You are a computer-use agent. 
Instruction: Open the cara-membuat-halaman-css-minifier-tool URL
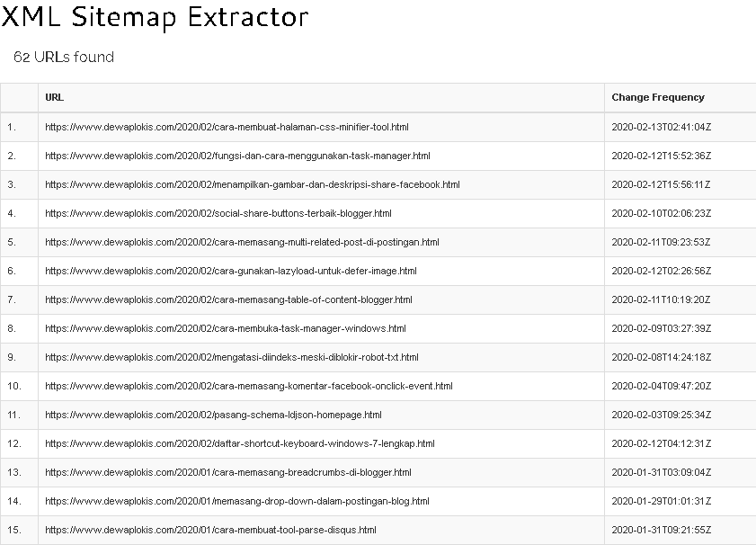tap(227, 127)
